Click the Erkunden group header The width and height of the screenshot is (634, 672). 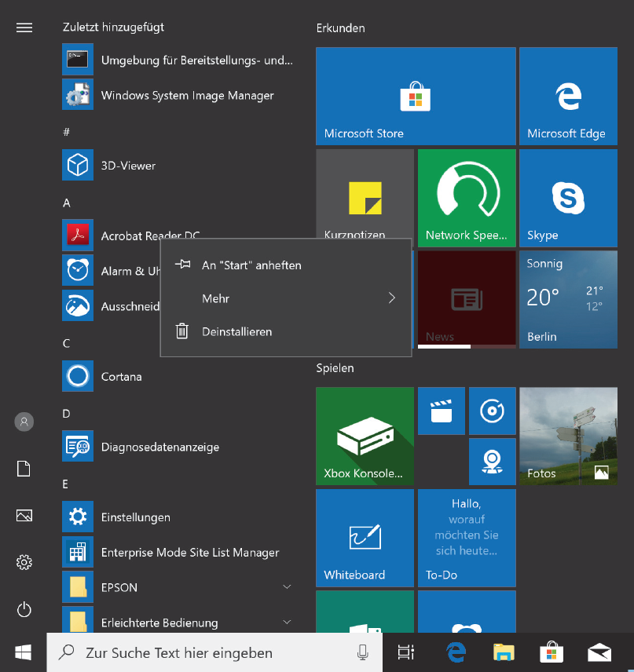(x=341, y=28)
